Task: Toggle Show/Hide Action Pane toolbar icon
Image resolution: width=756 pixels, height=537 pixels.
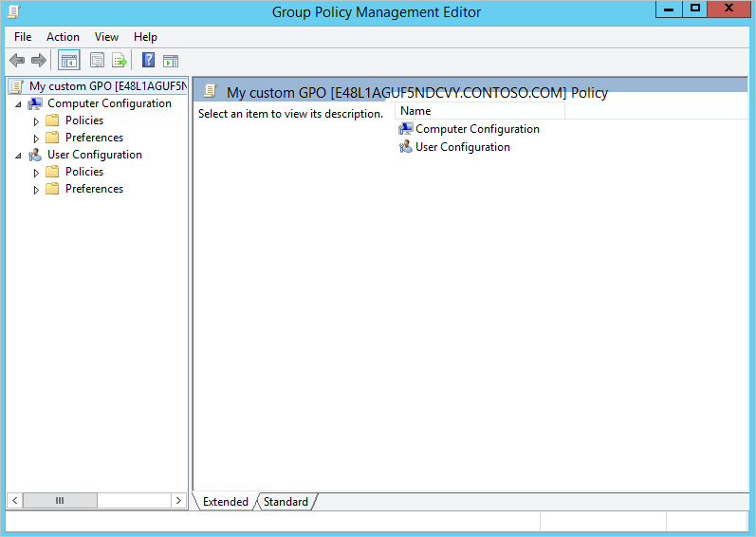Action: [171, 61]
